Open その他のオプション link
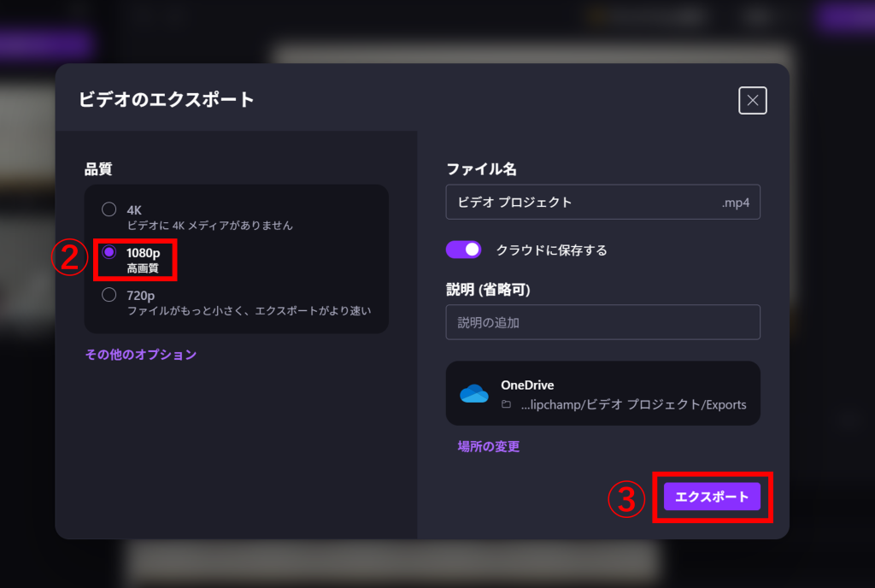This screenshot has height=588, width=875. click(141, 354)
